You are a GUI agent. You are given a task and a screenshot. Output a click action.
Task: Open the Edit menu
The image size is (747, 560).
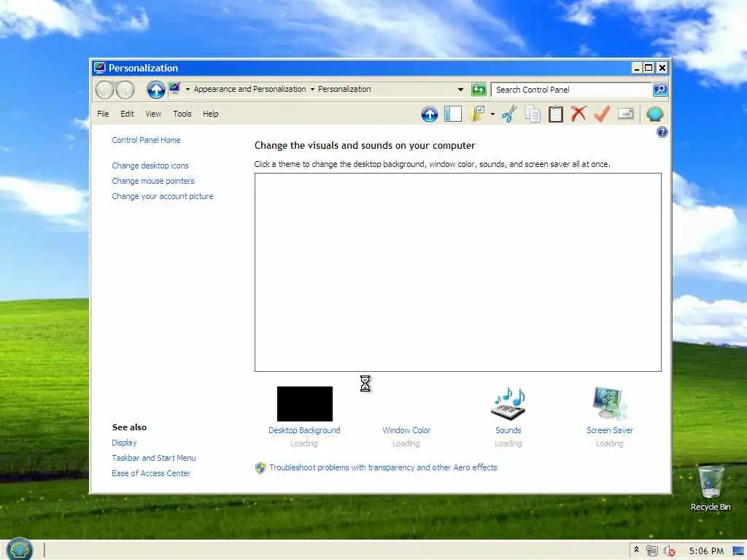coord(127,114)
